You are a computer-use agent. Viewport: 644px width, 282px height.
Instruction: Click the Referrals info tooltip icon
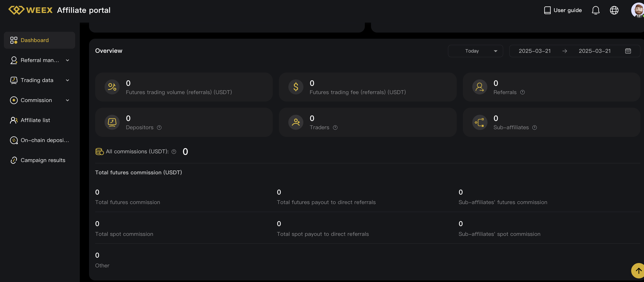(523, 92)
